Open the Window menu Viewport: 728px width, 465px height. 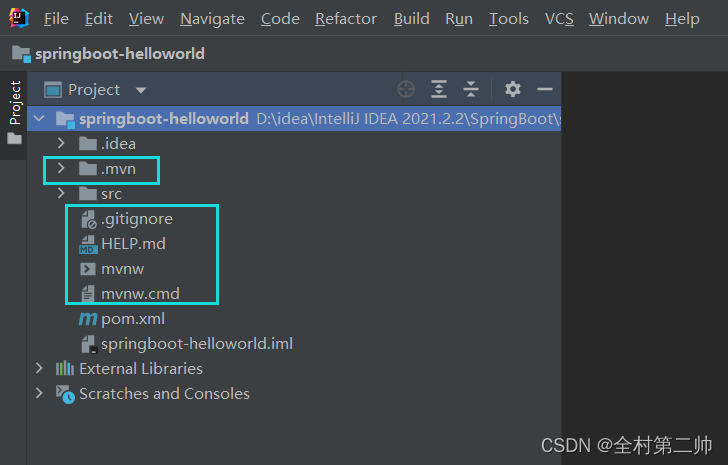pyautogui.click(x=619, y=19)
